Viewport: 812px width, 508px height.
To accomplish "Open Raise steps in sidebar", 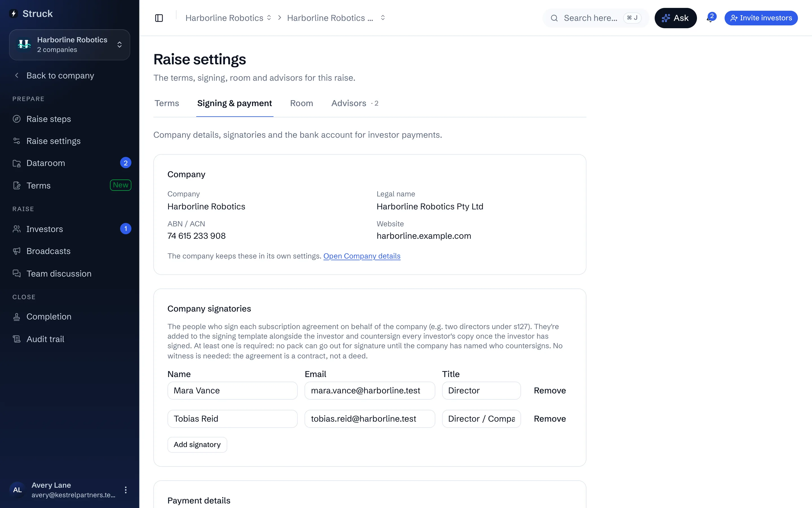I will pos(70,119).
